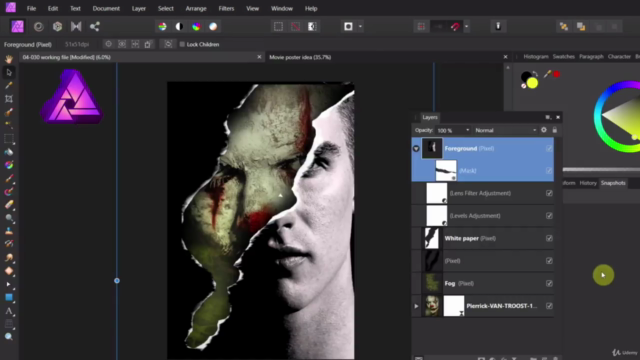640x360 pixels.
Task: Select the Color Picker tool
Action: point(9,85)
